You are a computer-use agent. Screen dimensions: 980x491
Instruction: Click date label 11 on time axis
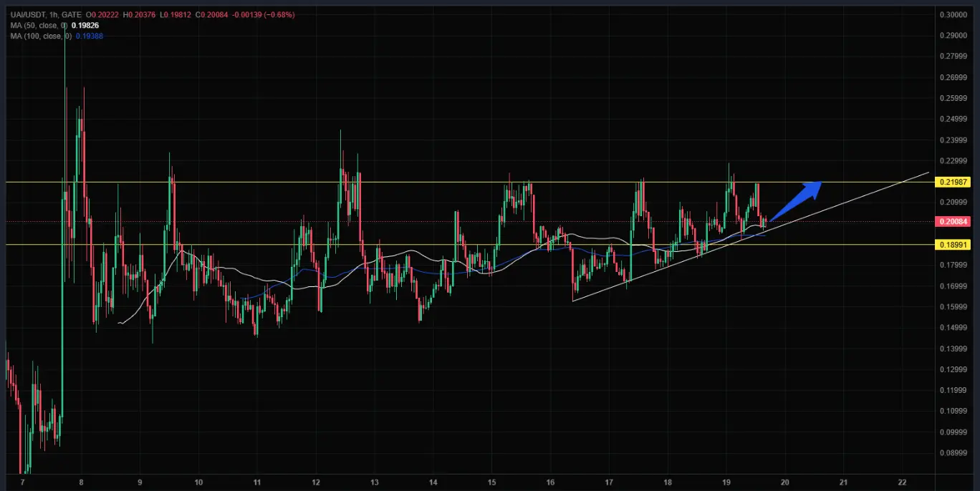(256, 482)
